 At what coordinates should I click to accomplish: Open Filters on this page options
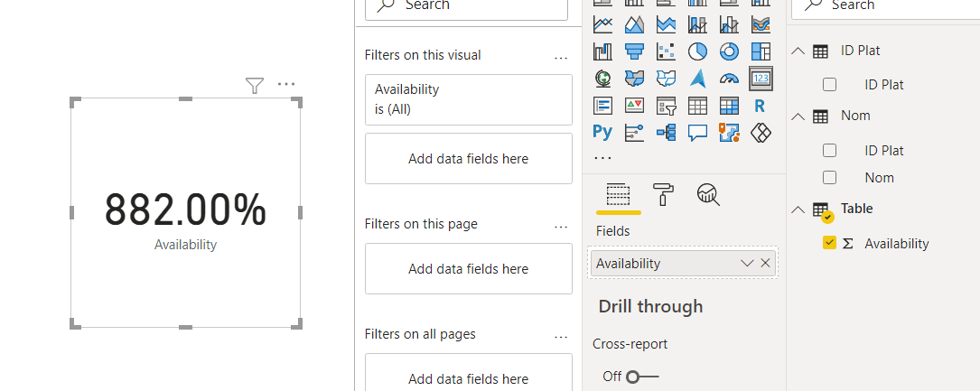(x=561, y=226)
